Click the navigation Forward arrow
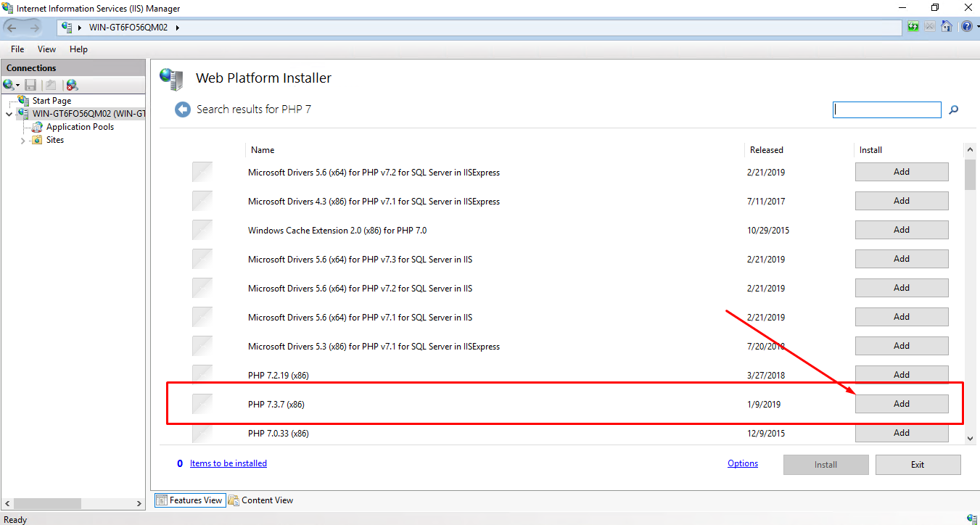 pyautogui.click(x=35, y=28)
